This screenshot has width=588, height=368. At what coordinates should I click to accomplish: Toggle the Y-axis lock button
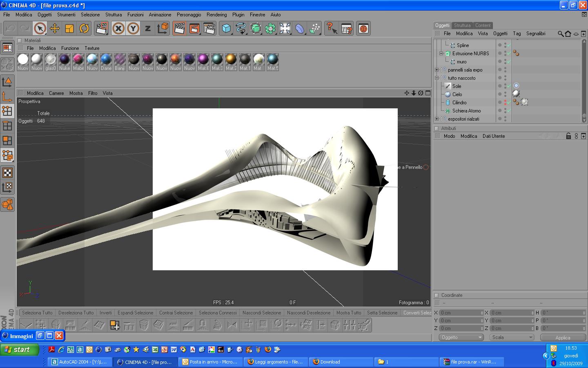(133, 28)
